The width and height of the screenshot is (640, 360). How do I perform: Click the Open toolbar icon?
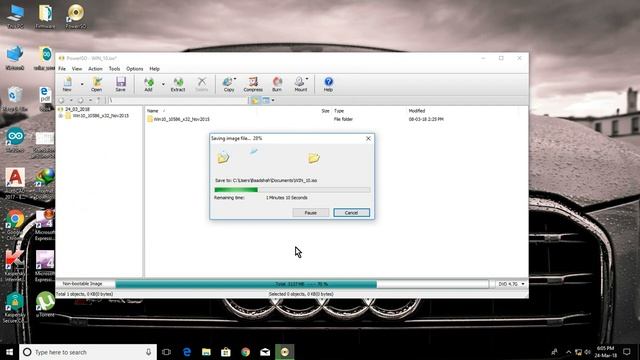pos(96,84)
